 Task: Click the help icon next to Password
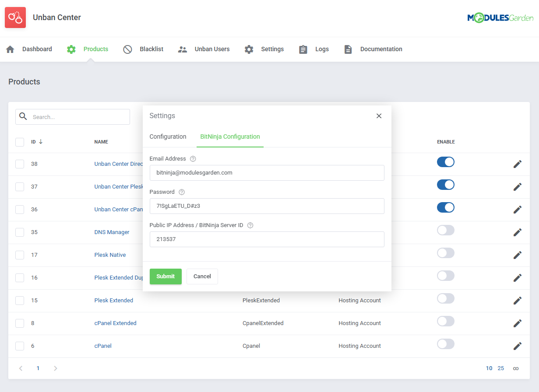coord(182,192)
